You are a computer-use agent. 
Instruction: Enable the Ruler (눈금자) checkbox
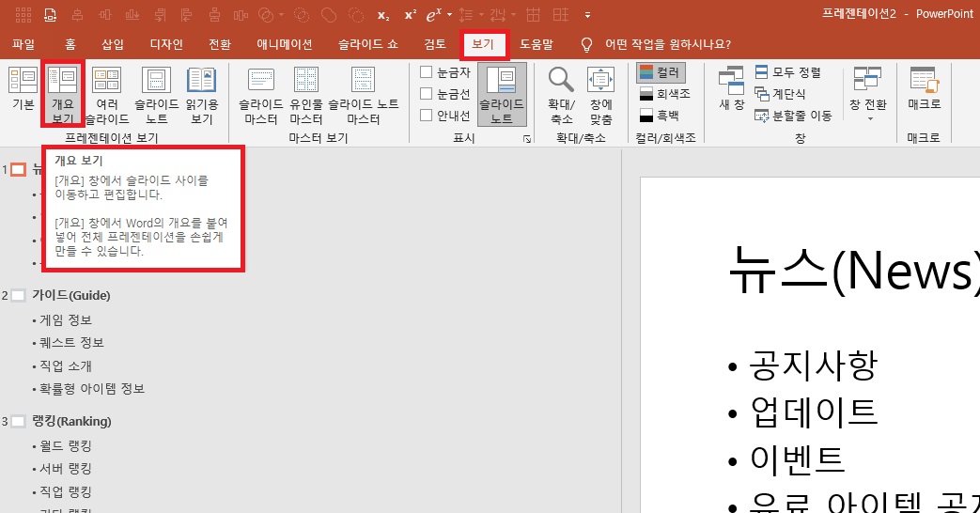coord(427,71)
